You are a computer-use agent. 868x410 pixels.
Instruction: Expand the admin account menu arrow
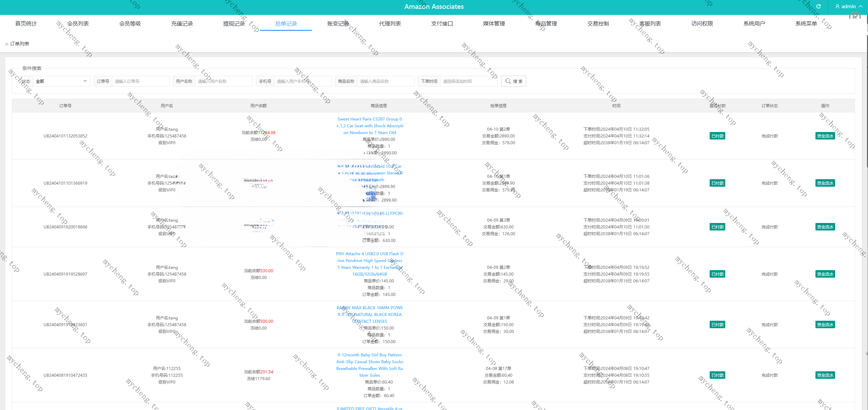point(861,6)
